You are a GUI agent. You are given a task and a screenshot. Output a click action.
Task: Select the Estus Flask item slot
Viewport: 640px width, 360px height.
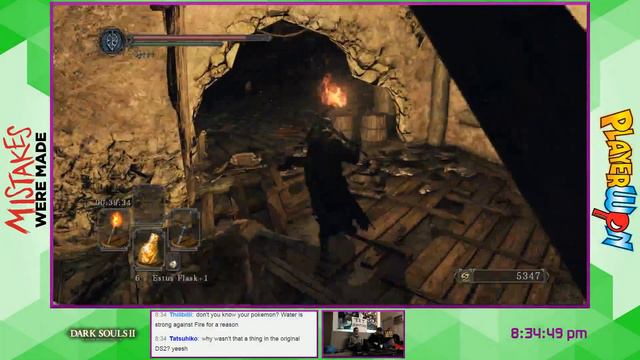149,249
